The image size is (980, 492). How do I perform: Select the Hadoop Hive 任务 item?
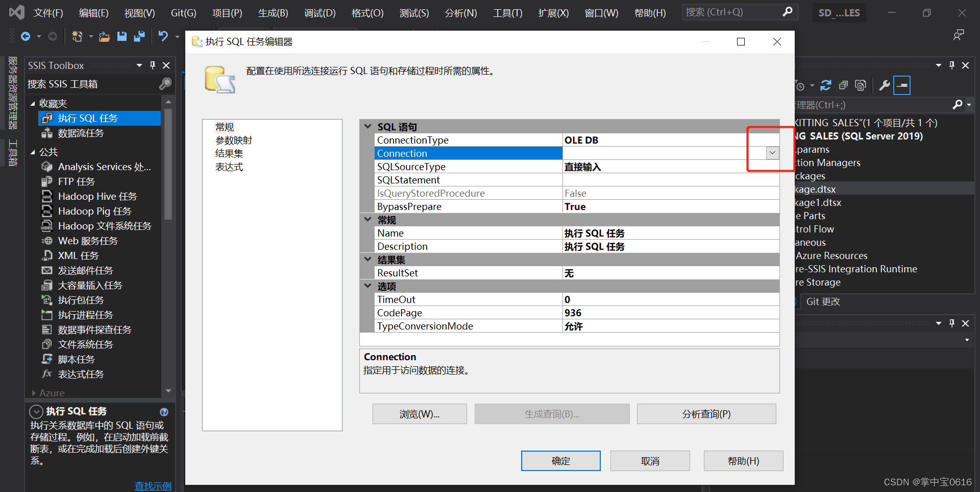tap(97, 196)
